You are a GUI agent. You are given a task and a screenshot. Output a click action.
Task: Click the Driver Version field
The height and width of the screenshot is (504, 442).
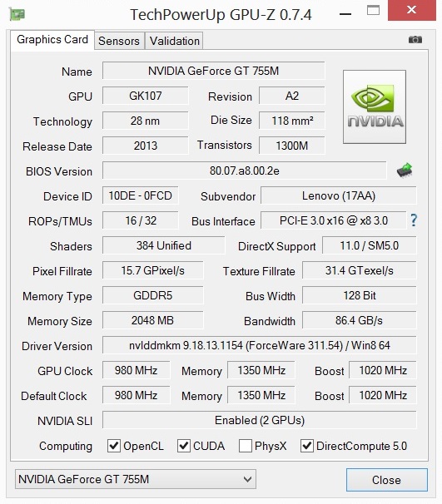pos(259,345)
